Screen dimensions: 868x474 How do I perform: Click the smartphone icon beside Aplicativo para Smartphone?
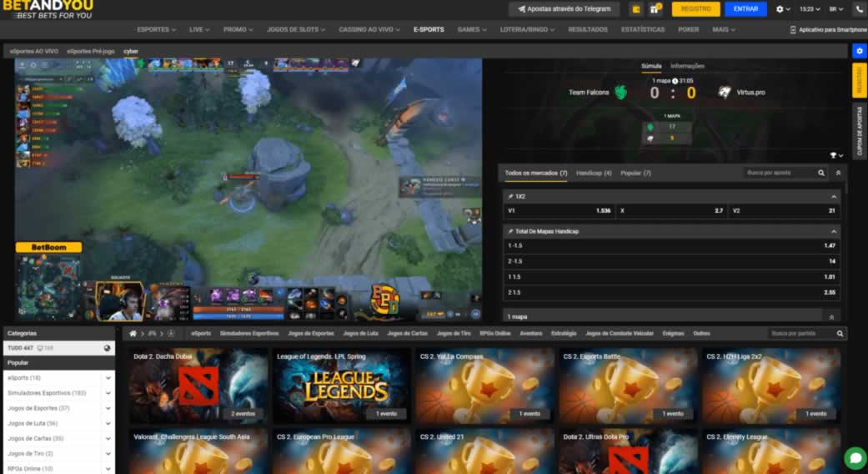(x=793, y=29)
